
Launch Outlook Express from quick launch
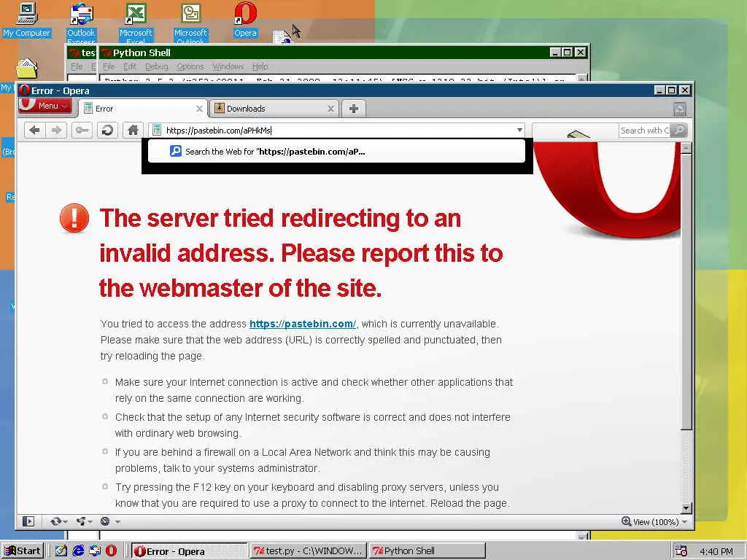point(95,551)
